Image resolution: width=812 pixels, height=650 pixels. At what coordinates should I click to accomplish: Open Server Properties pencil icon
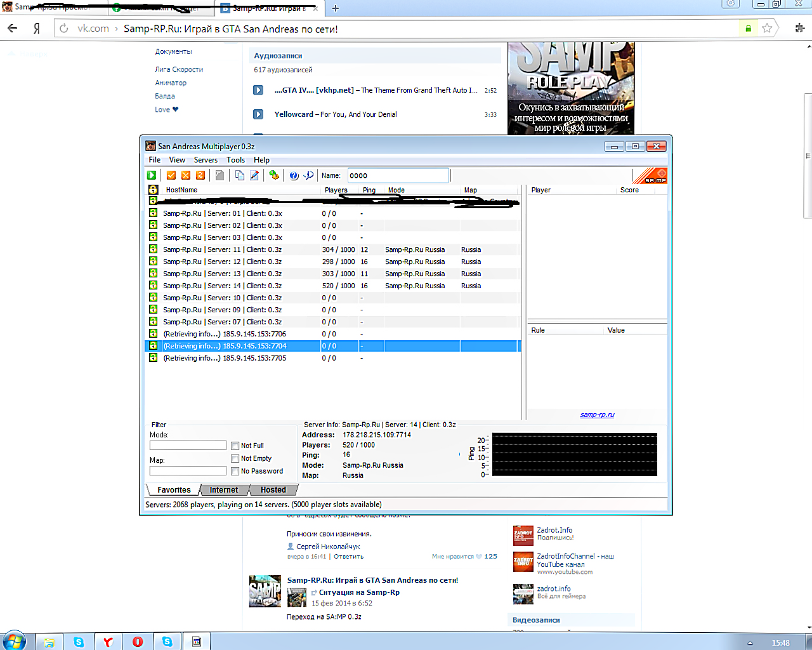254,175
